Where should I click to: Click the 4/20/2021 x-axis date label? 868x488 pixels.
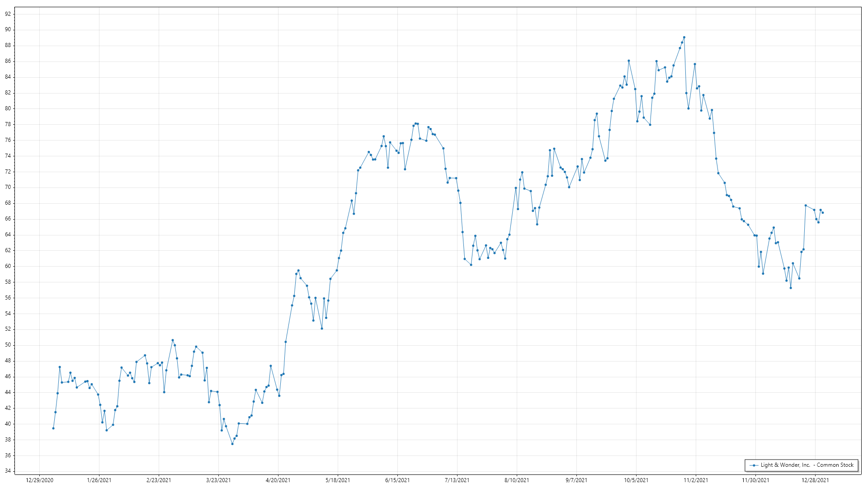278,480
